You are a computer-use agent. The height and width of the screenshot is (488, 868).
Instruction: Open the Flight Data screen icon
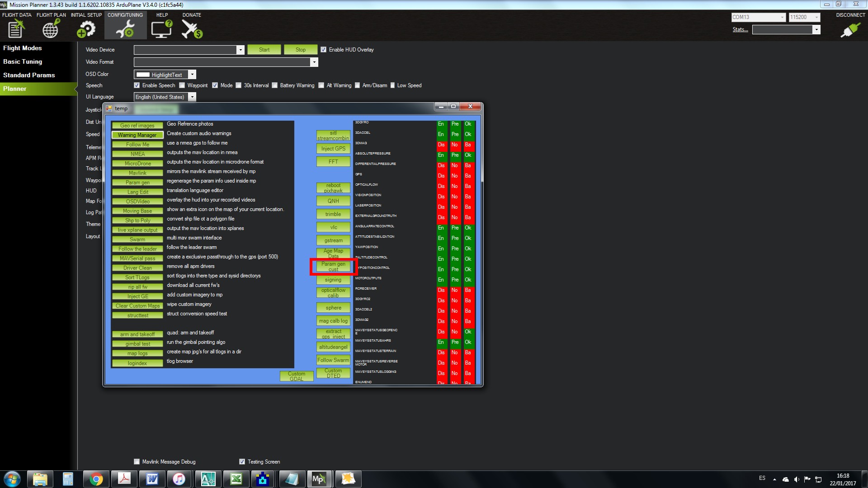(x=16, y=29)
